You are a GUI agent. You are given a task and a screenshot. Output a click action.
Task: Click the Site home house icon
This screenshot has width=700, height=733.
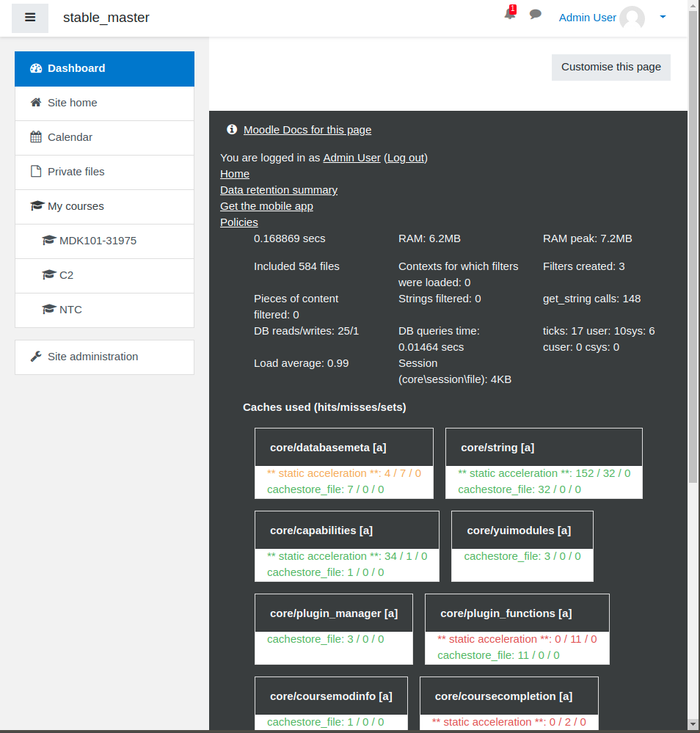click(36, 103)
